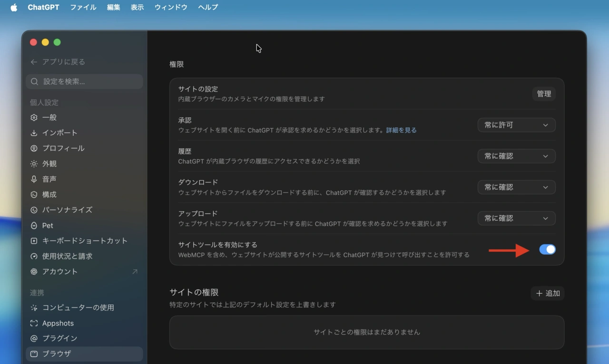Click the gauge icon for 使用状況と請求
The width and height of the screenshot is (609, 364).
pos(34,256)
